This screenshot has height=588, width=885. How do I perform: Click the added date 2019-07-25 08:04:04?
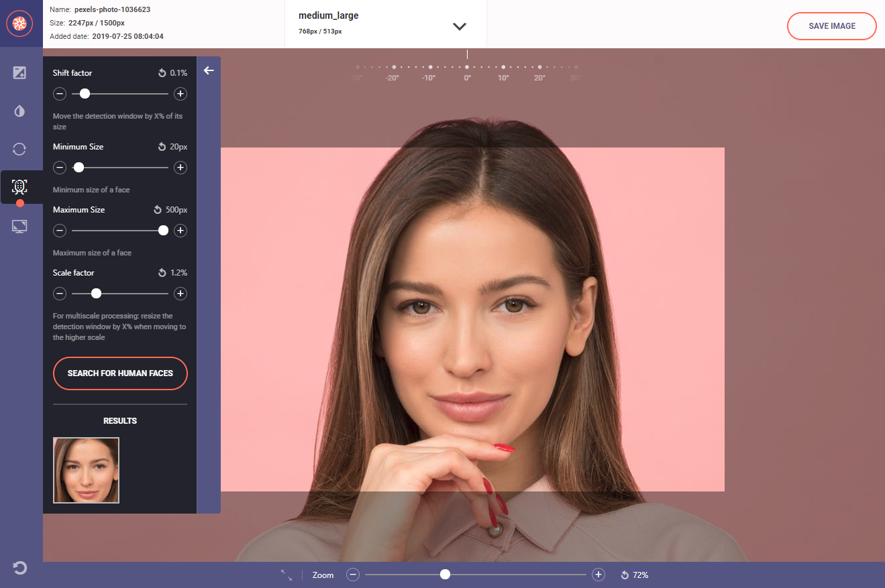[127, 36]
